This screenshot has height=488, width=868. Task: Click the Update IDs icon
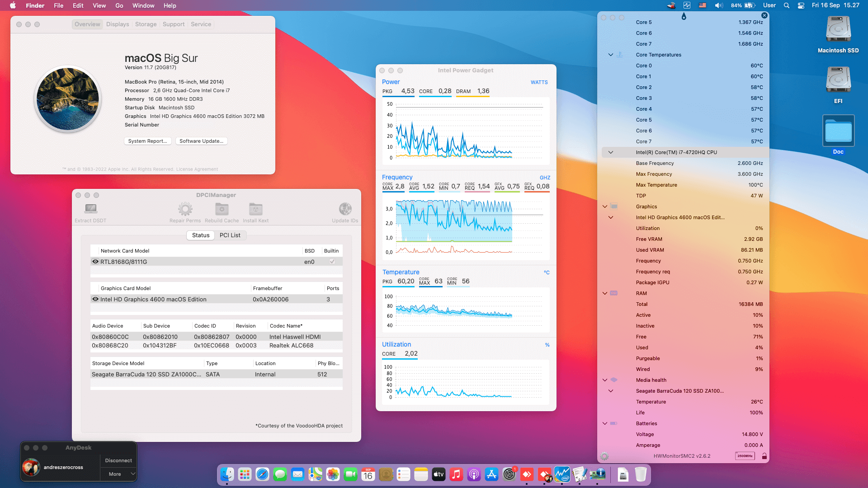[345, 209]
